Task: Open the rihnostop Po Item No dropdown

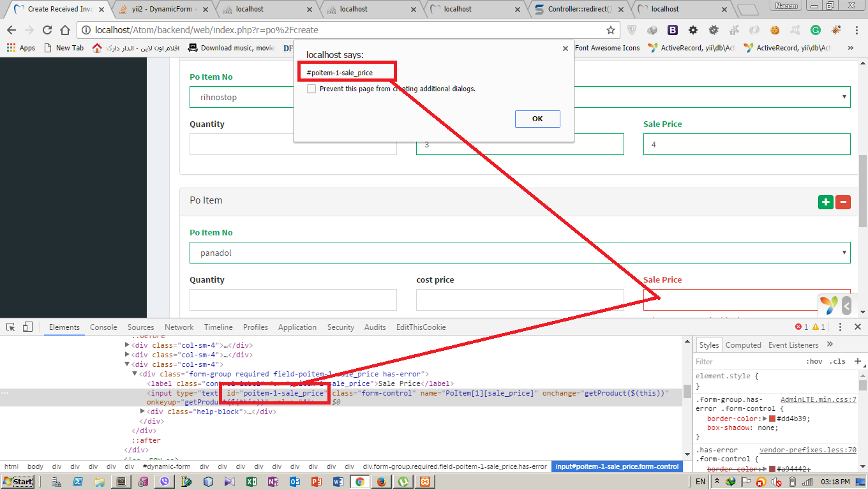Action: (520, 97)
